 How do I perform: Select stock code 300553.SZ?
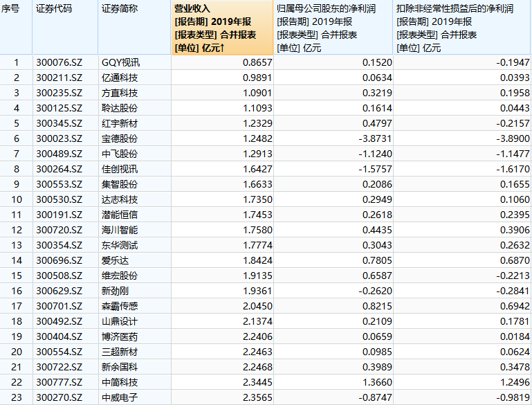point(59,184)
